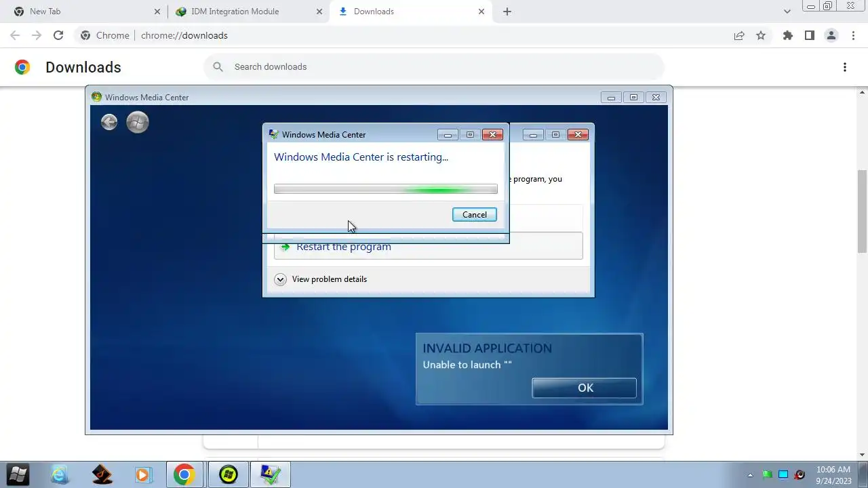868x488 pixels.
Task: Click the 'INVALID APPLICATION' heading text
Action: pos(487,348)
